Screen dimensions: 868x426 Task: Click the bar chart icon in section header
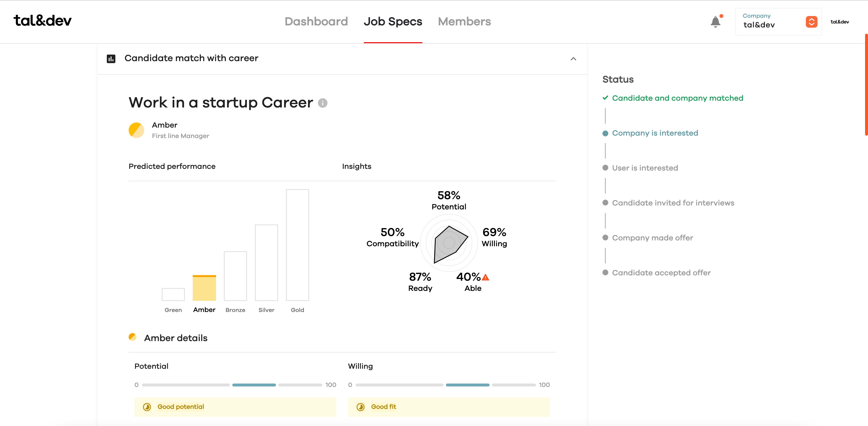(111, 59)
